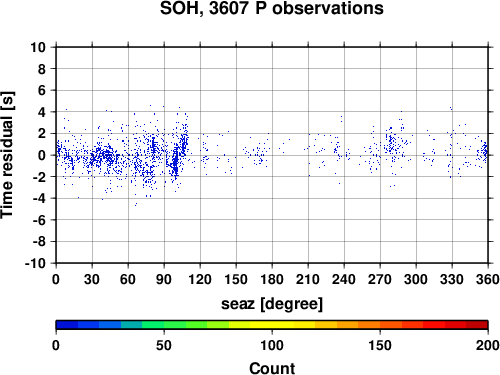500x375 pixels.
Task: Click the colorbar tick label 200
Action: pos(488,345)
